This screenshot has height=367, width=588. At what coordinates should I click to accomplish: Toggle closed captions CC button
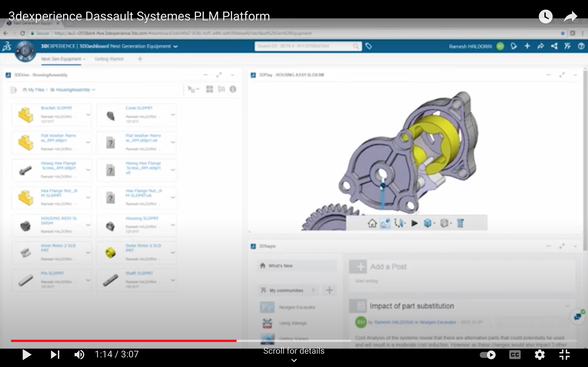pos(515,355)
